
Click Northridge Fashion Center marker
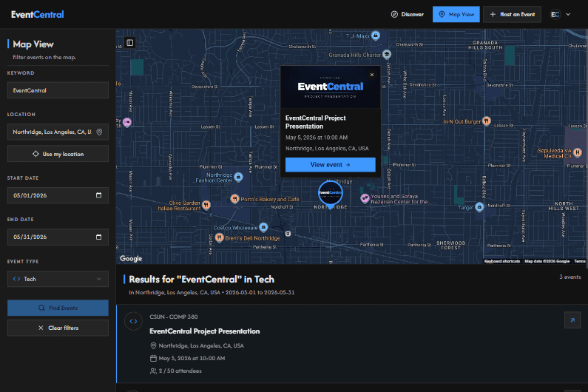(238, 177)
